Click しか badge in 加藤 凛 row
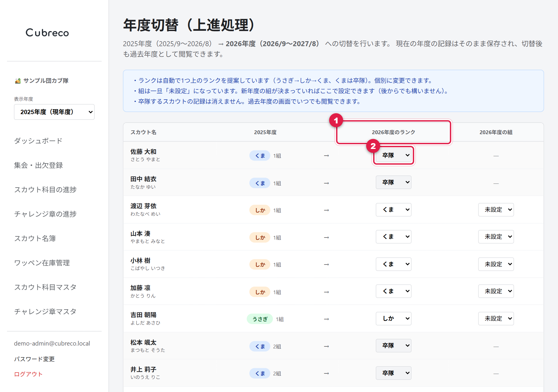This screenshot has width=558, height=392. click(x=260, y=292)
